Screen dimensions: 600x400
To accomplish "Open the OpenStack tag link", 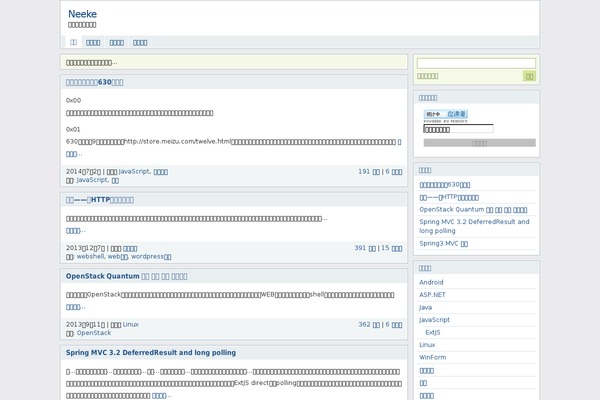I will (x=94, y=333).
